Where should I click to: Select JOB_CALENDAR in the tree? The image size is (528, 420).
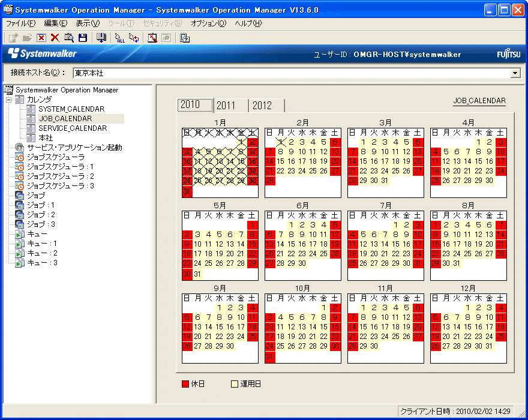coord(65,119)
